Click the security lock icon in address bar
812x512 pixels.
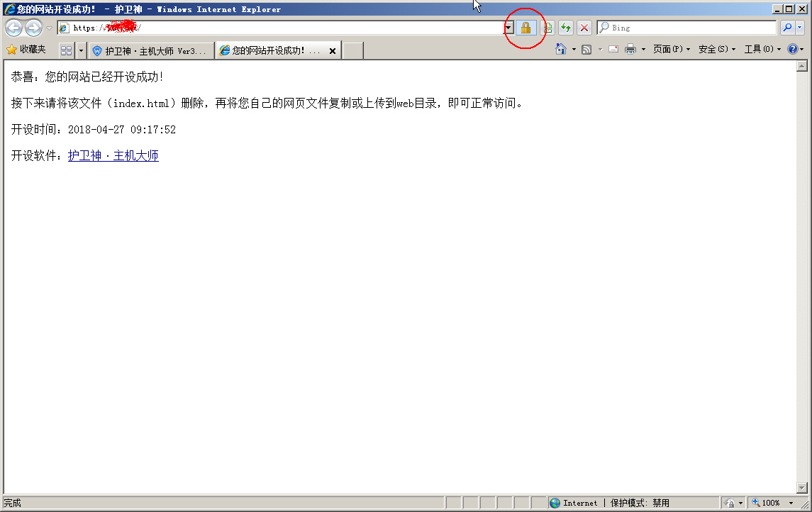click(525, 28)
